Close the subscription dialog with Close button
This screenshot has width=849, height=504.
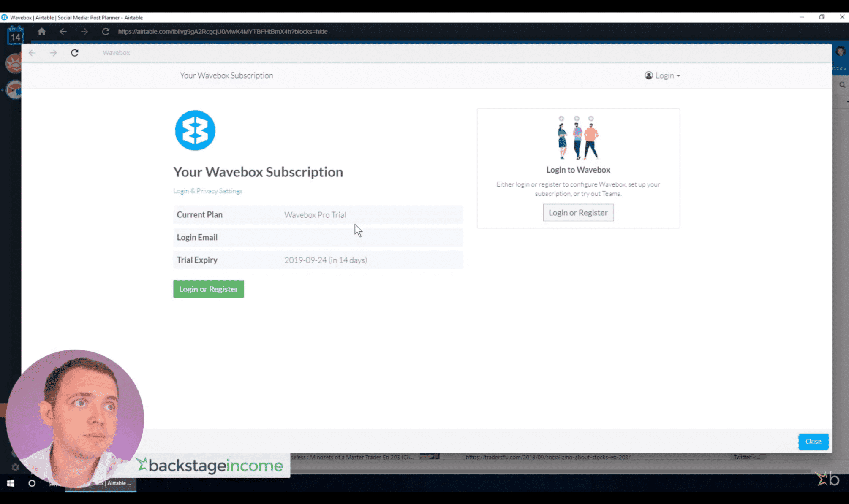[x=813, y=442]
